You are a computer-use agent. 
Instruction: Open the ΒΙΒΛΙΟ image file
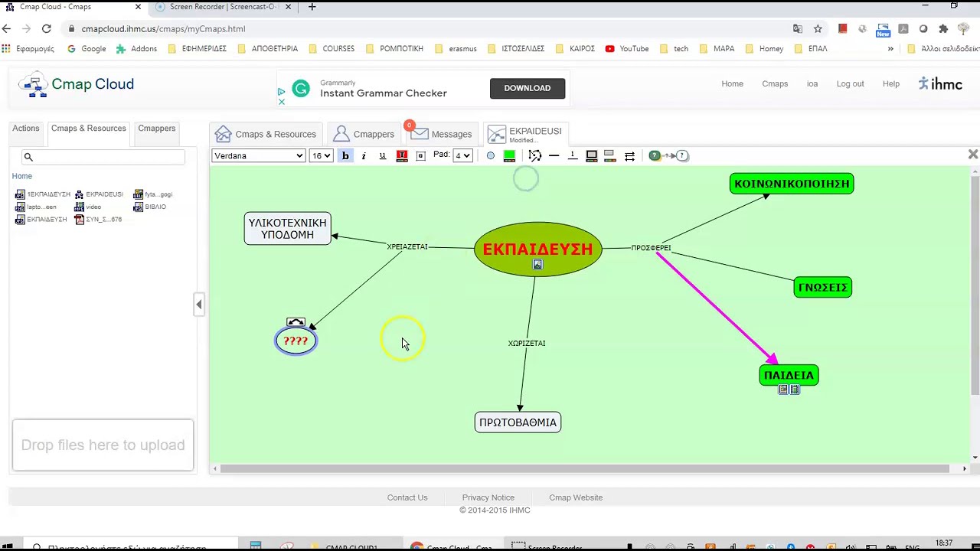[149, 207]
